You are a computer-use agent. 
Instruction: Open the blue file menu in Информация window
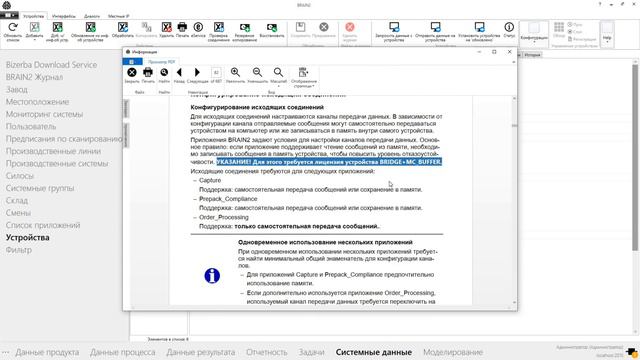[x=132, y=62]
